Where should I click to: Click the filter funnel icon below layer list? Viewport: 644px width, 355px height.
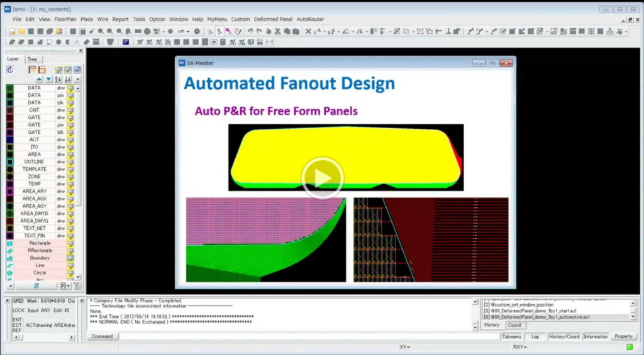[76, 286]
